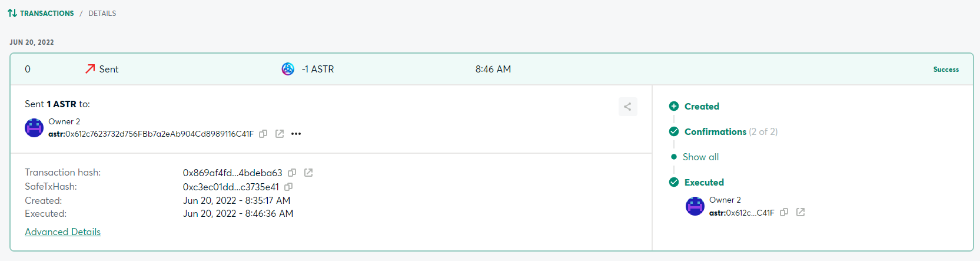Click the Owner 2 recipient avatar
980x261 pixels.
tap(34, 127)
